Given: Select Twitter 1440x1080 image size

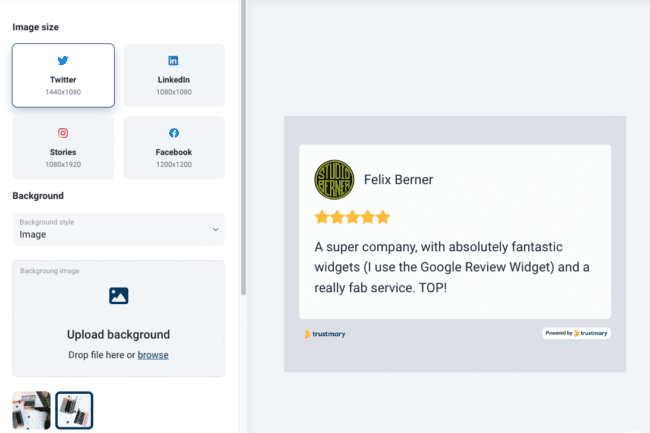Looking at the screenshot, I should [x=63, y=75].
